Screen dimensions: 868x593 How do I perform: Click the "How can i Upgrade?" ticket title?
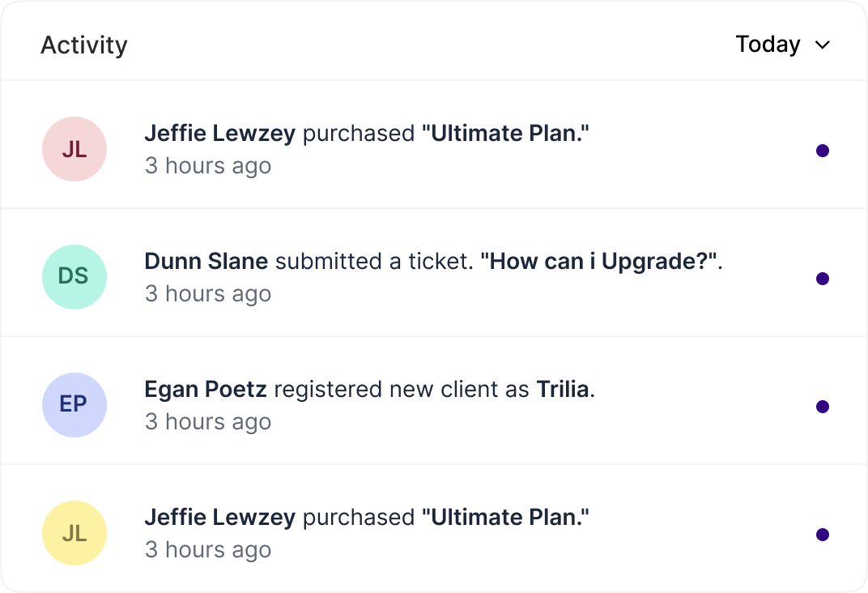pyautogui.click(x=600, y=262)
